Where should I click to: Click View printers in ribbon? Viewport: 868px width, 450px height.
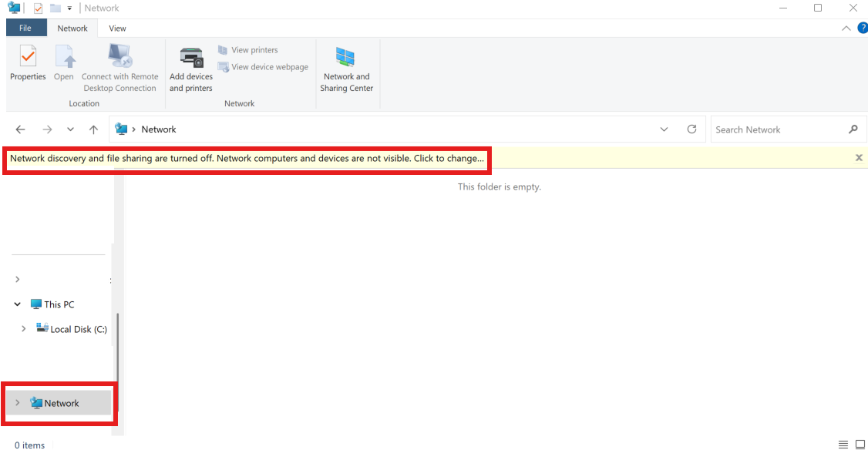click(248, 50)
